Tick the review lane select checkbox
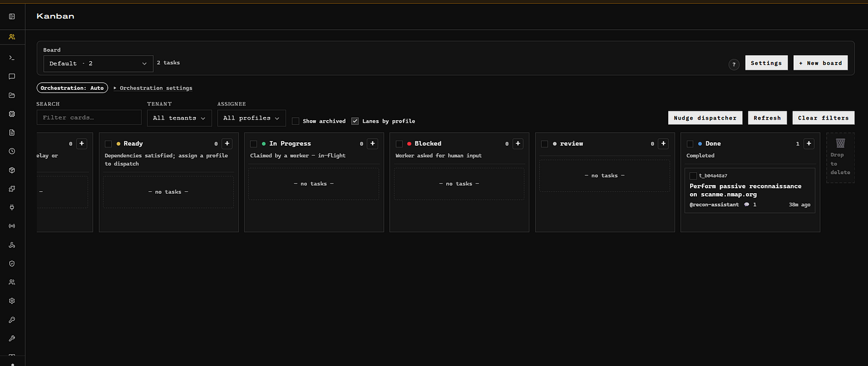Image resolution: width=868 pixels, height=366 pixels. [x=544, y=144]
